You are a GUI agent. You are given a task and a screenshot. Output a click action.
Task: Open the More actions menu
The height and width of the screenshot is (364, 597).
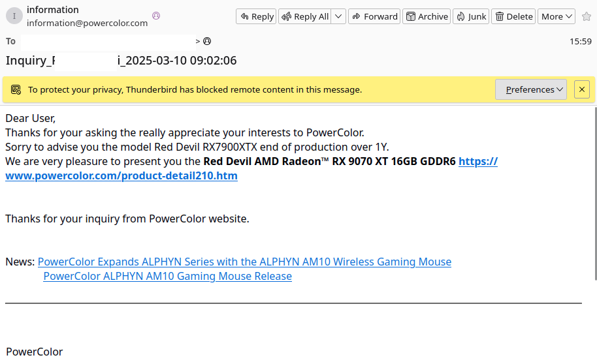pos(557,16)
